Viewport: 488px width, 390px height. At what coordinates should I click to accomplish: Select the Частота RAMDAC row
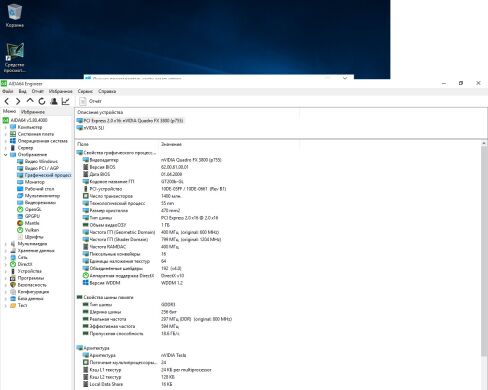tap(131, 247)
